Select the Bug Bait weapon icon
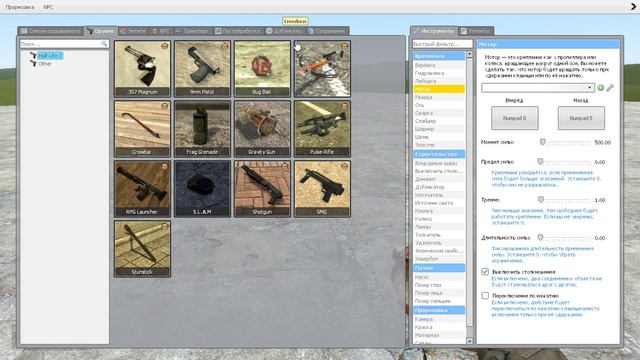The height and width of the screenshot is (360, 640). pos(262,69)
